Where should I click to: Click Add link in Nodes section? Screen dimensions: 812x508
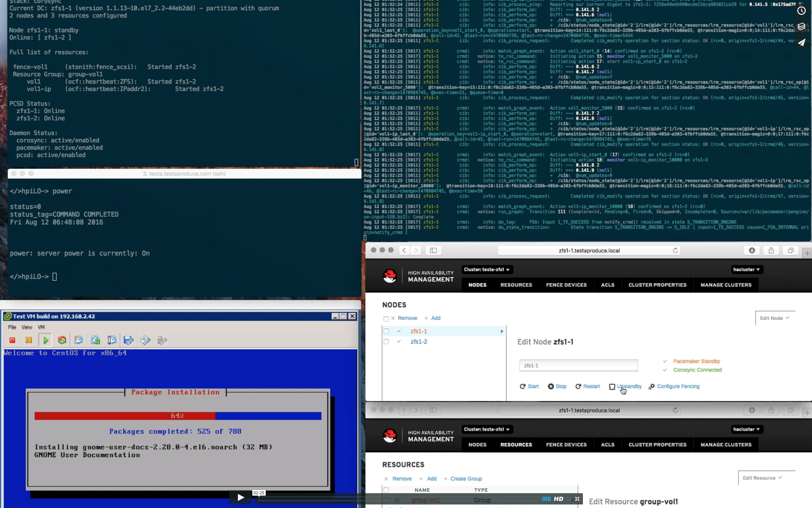436,318
